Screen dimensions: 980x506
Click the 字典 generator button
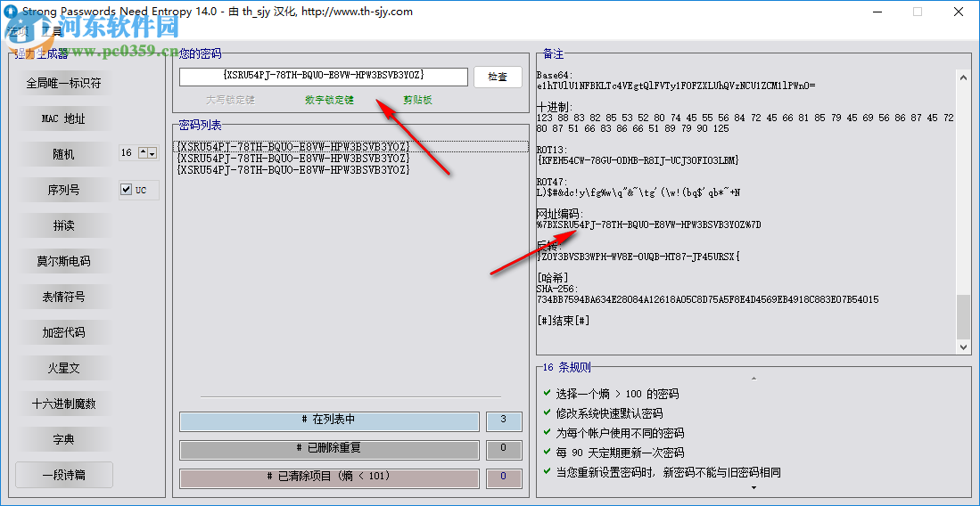coord(63,439)
